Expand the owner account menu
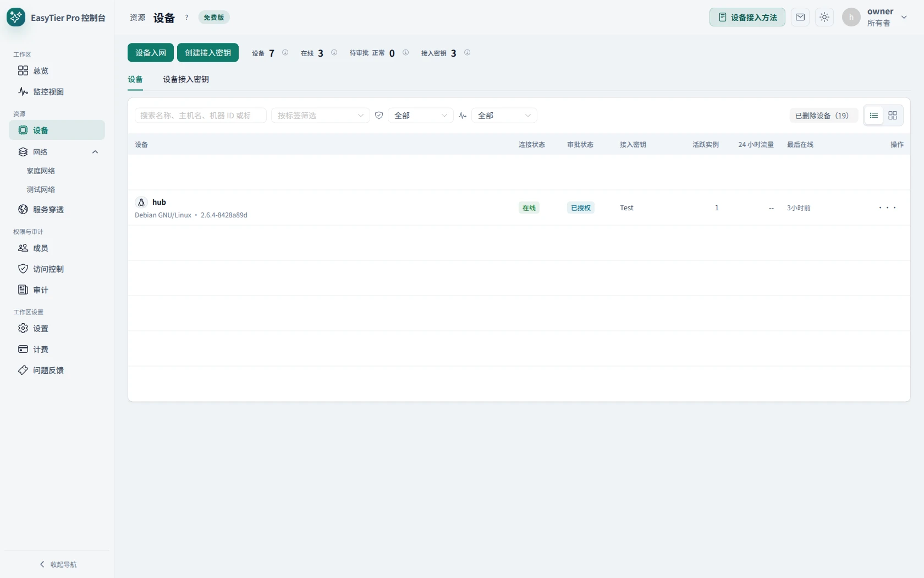Screen dimensions: 924x578 [x=875, y=17]
